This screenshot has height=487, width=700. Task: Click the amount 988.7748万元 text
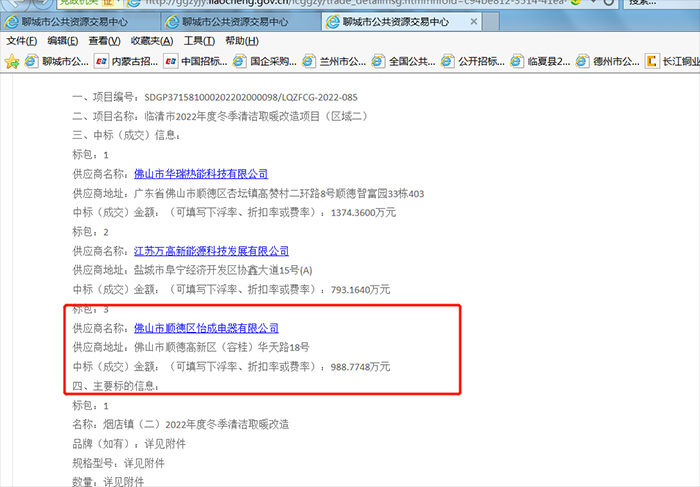coord(360,367)
